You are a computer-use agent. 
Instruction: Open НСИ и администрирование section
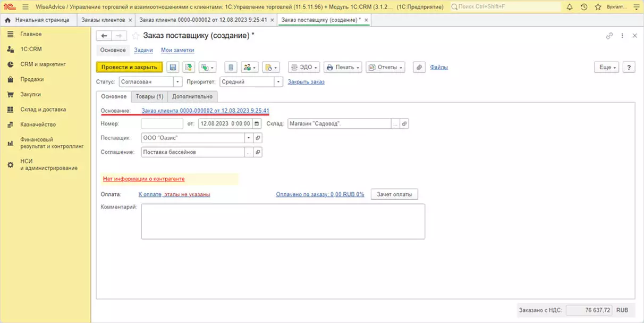49,164
